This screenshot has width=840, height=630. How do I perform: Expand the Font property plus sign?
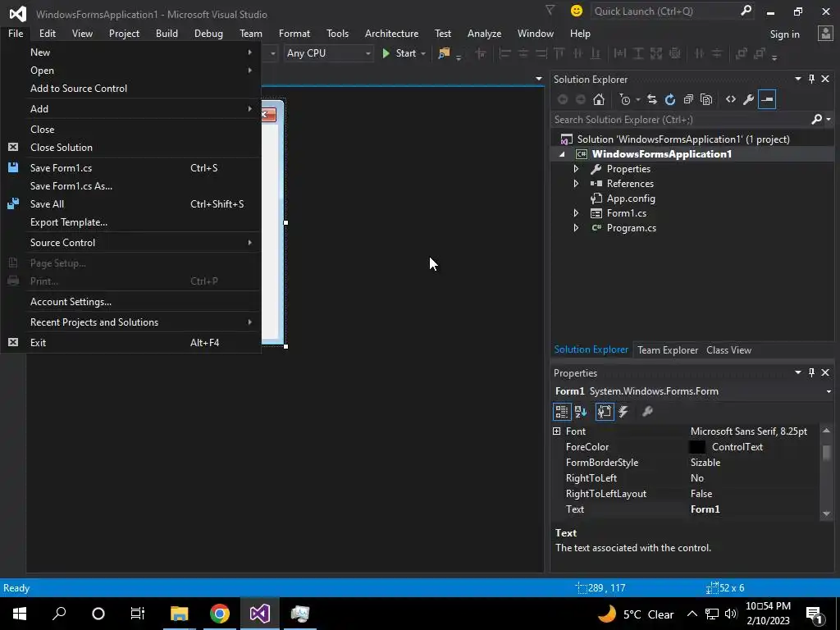pos(557,431)
